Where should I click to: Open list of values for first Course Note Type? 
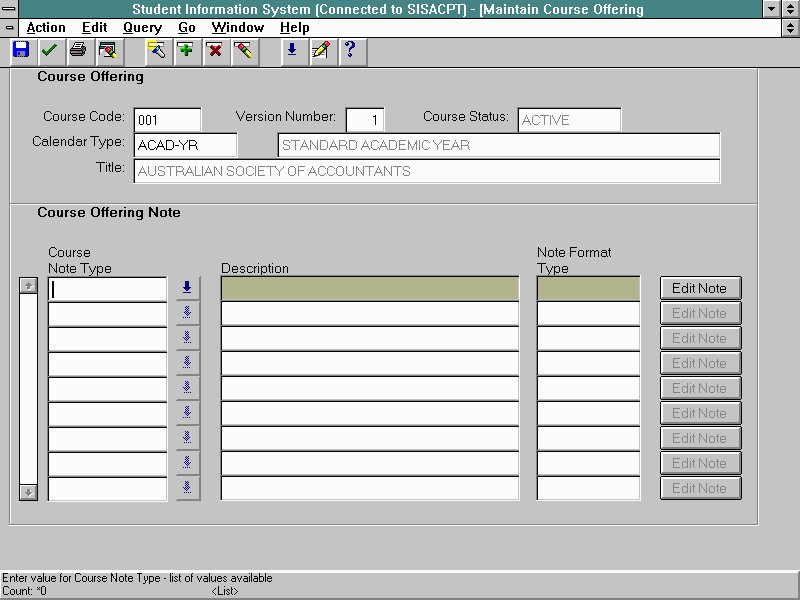pyautogui.click(x=187, y=288)
